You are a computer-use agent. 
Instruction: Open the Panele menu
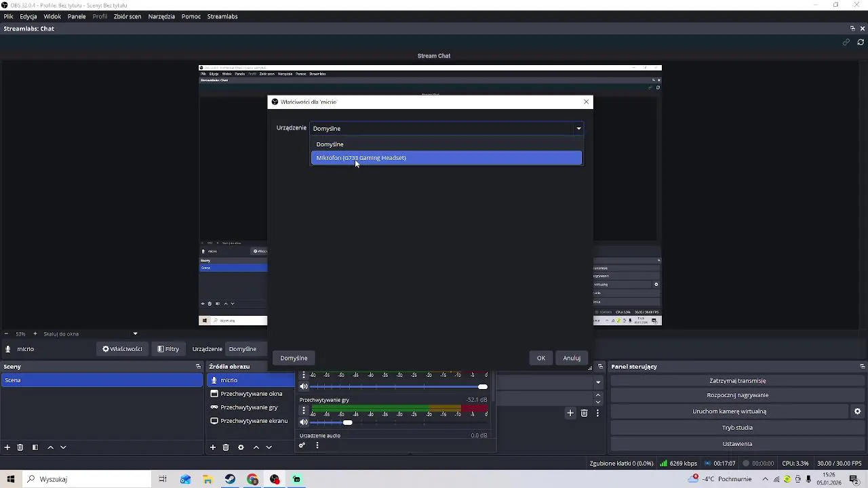pyautogui.click(x=77, y=16)
